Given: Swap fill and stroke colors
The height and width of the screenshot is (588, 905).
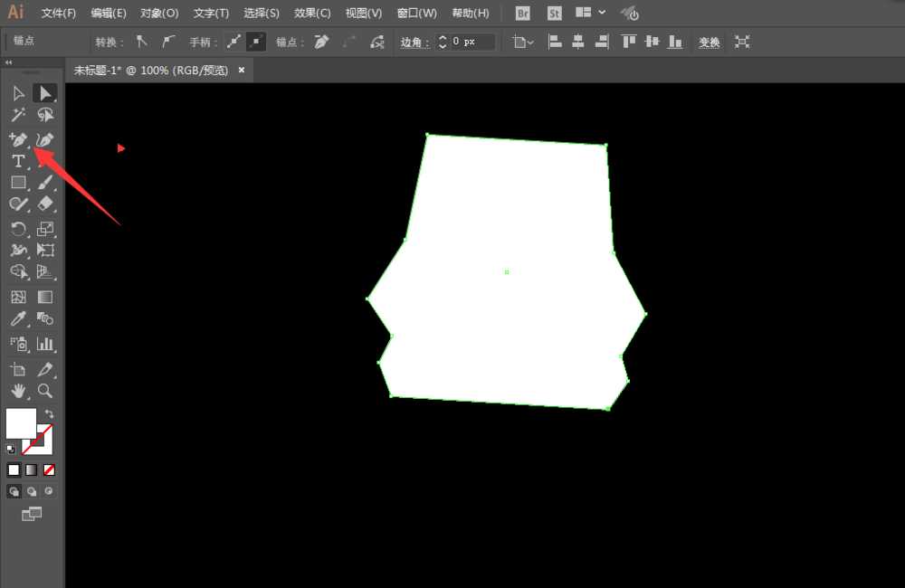Looking at the screenshot, I should 49,413.
